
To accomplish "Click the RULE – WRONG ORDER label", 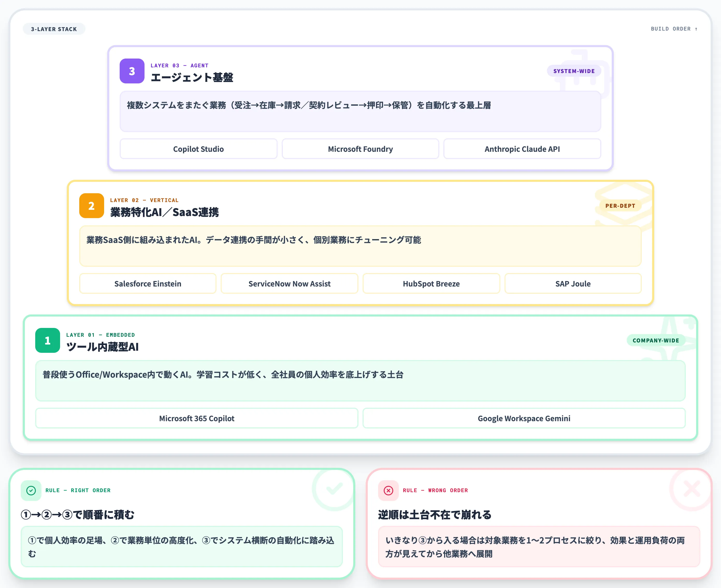I will pos(436,490).
